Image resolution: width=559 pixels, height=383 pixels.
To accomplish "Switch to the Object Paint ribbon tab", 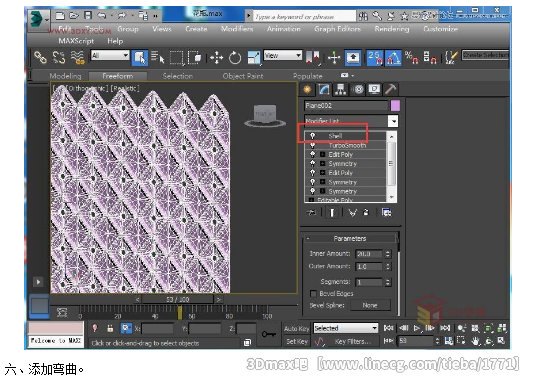I will click(x=243, y=76).
